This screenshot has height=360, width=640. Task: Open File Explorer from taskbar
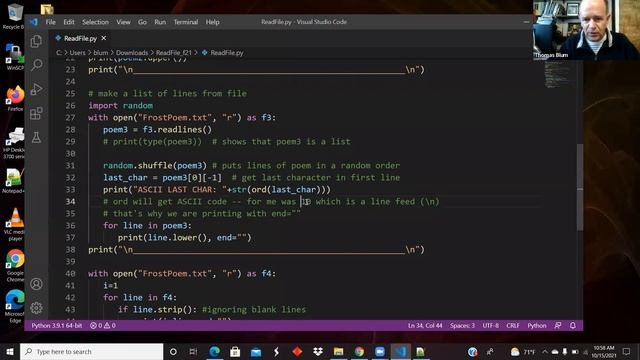pyautogui.click(x=338, y=351)
